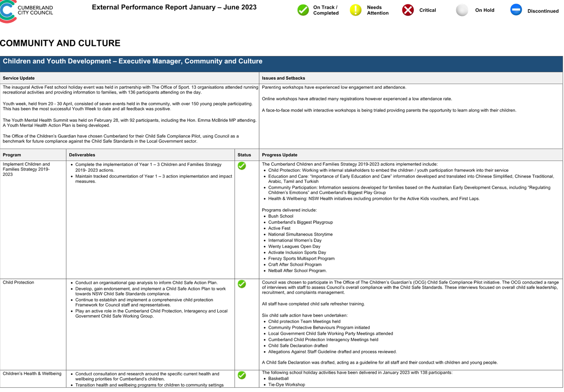Click the 'Craft After School Program' bullet item
Screen dimensions: 564x392
click(295, 265)
